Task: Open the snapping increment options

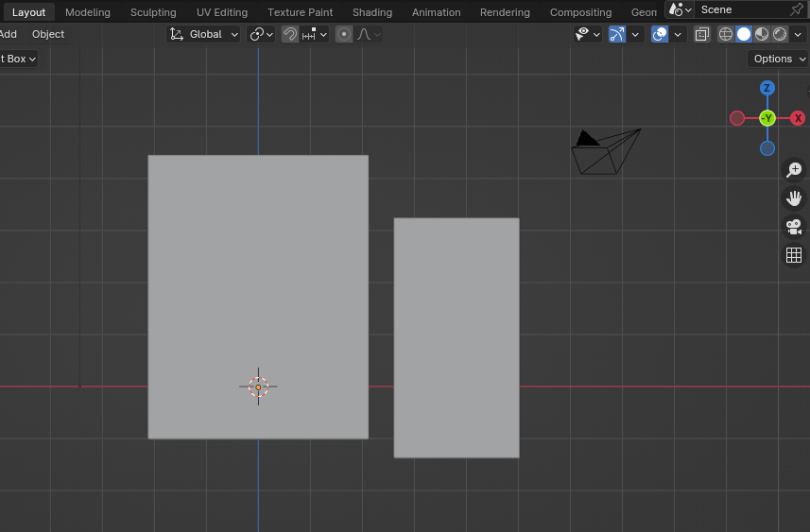Action: point(315,34)
